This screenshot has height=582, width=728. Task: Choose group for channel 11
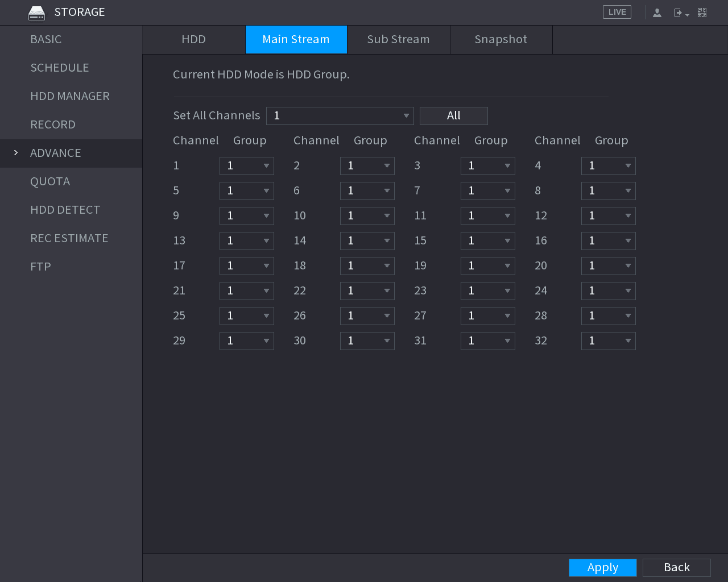click(488, 216)
